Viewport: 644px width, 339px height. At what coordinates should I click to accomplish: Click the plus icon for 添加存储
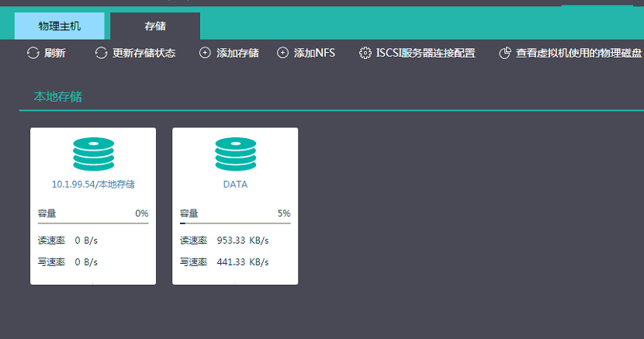click(x=205, y=53)
